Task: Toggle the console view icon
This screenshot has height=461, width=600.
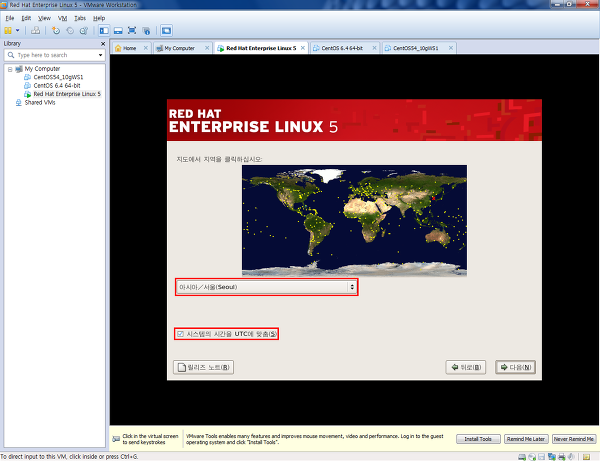Action: (x=166, y=31)
